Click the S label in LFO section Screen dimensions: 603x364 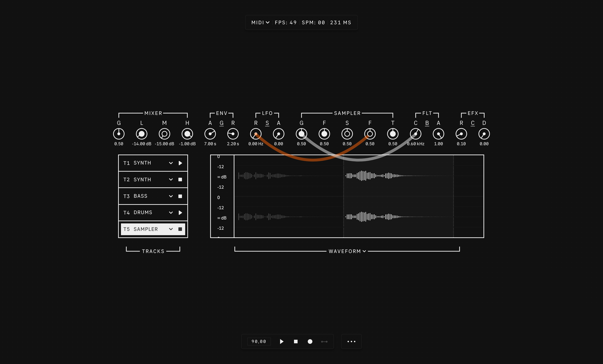tap(267, 123)
